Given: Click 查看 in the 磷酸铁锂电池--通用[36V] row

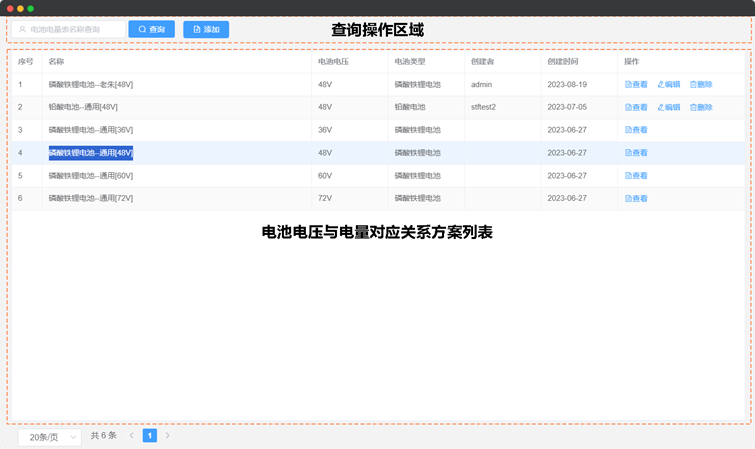Looking at the screenshot, I should 636,130.
